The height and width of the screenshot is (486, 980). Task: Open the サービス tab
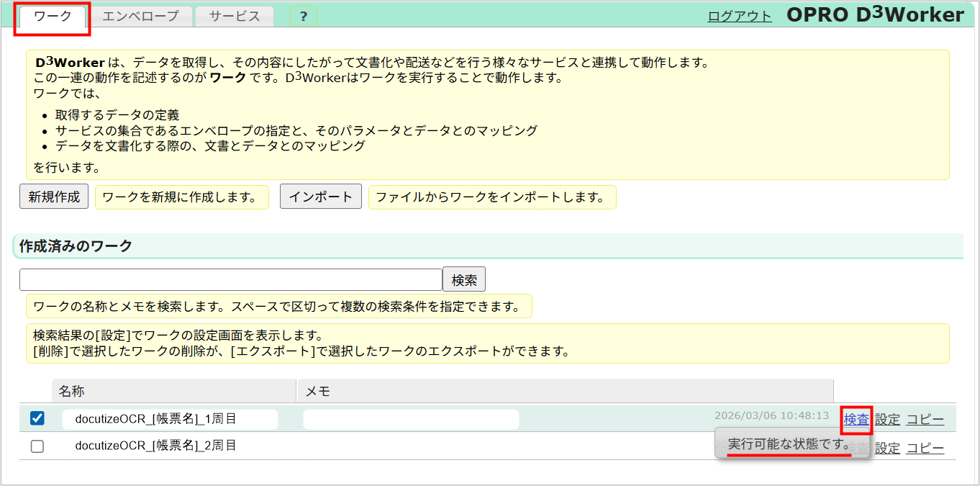[235, 14]
